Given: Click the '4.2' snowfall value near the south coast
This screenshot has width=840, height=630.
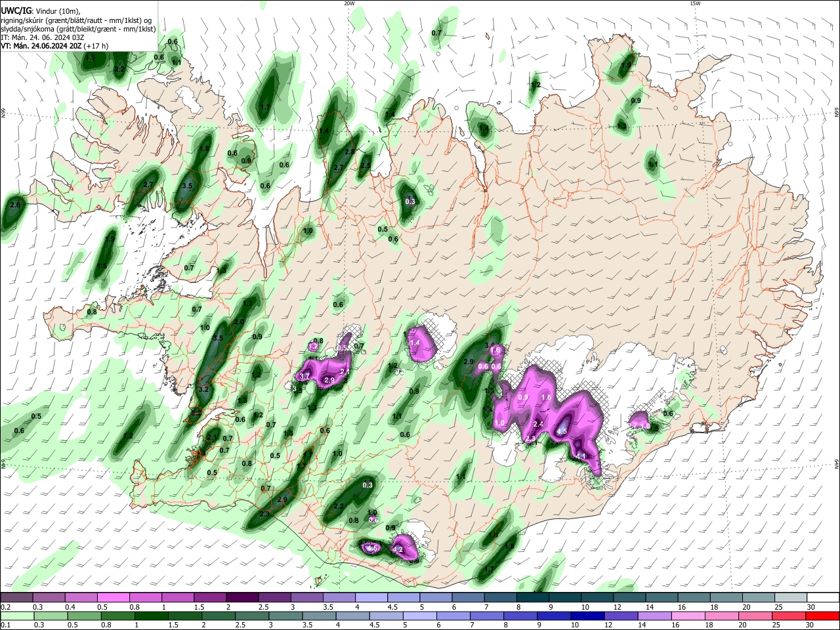Looking at the screenshot, I should click(x=397, y=549).
